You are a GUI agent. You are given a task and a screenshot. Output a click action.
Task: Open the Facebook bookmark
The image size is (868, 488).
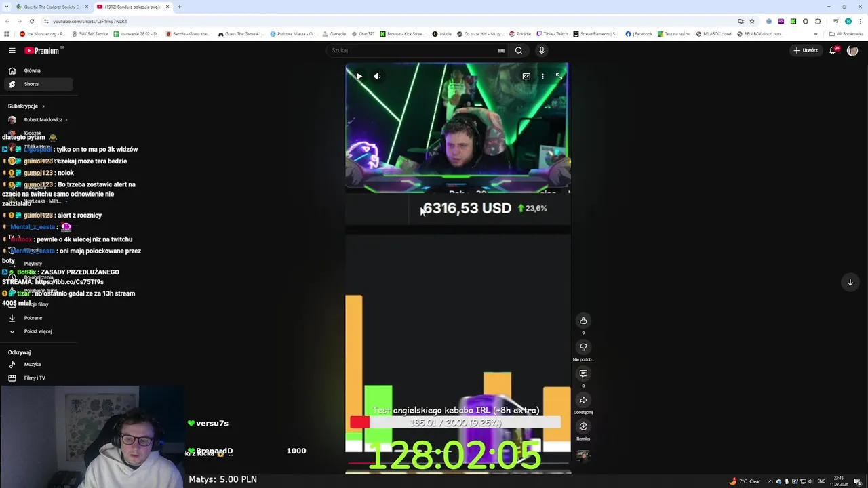click(639, 34)
